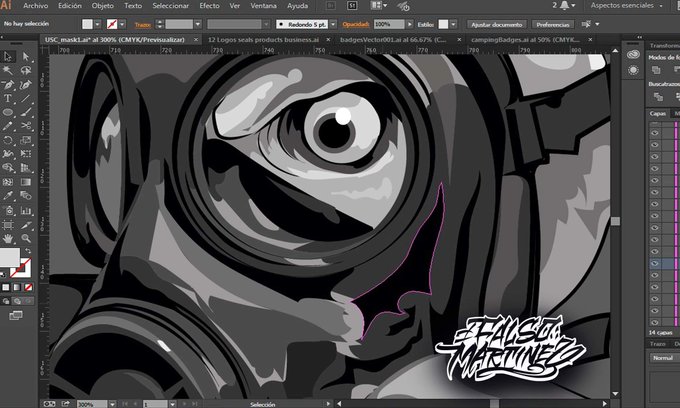Hide the highlighted selected layer's eye
Screen dimensions: 680x408
(x=654, y=263)
